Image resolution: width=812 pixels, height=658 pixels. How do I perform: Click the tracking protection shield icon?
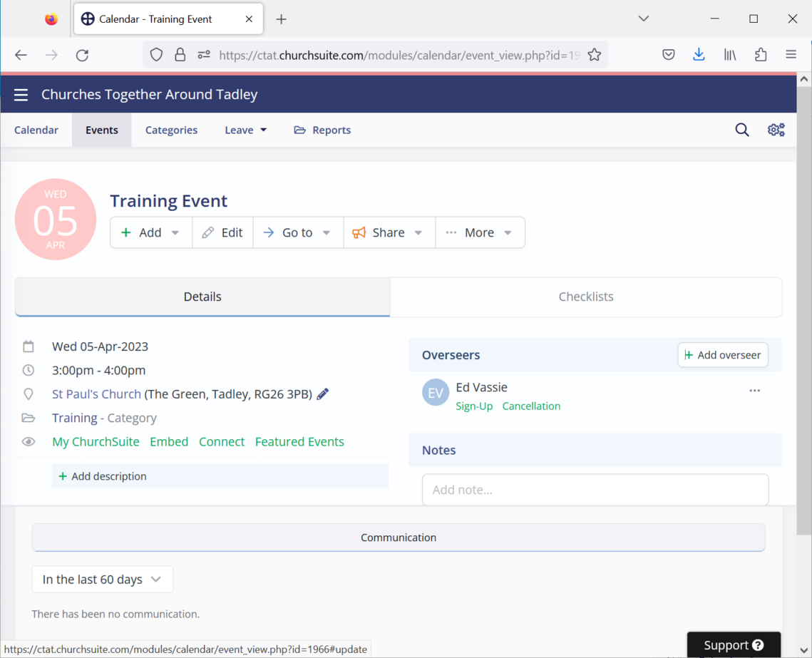156,55
